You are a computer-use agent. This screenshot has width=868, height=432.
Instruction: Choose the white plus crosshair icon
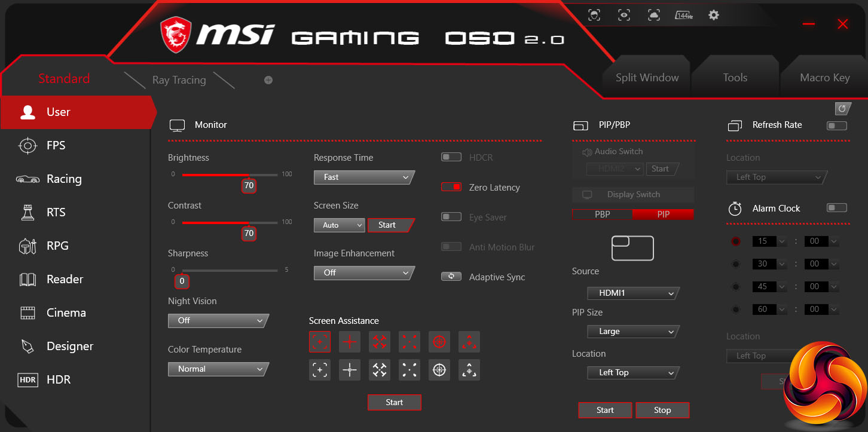[350, 370]
